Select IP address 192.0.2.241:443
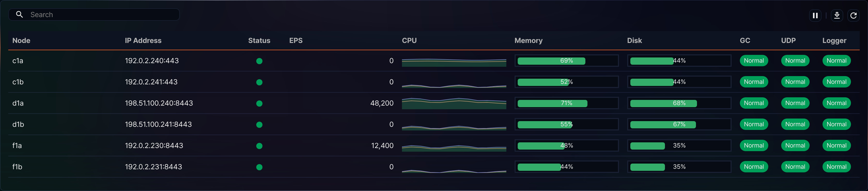Viewport: 868px width, 191px height. pos(151,82)
